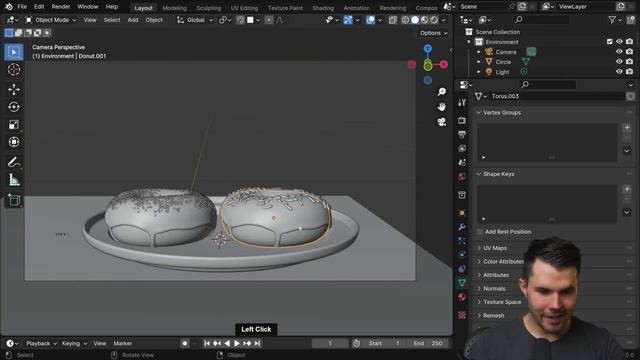The height and width of the screenshot is (360, 640).
Task: Toggle Environment collection visibility eye
Action: tap(619, 42)
